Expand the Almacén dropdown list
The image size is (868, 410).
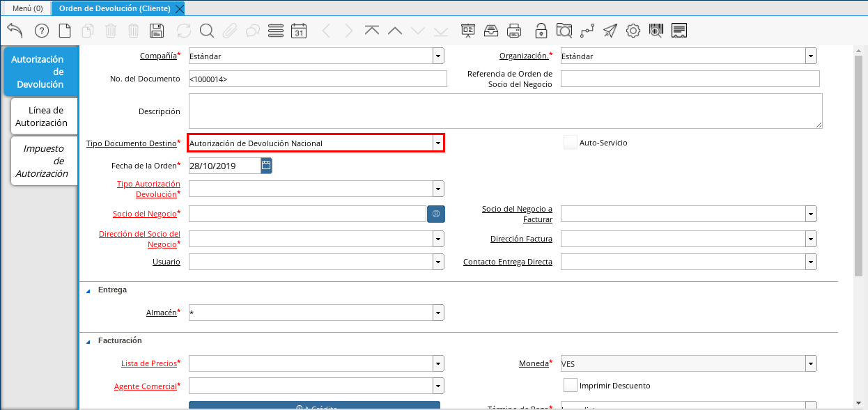pos(437,313)
